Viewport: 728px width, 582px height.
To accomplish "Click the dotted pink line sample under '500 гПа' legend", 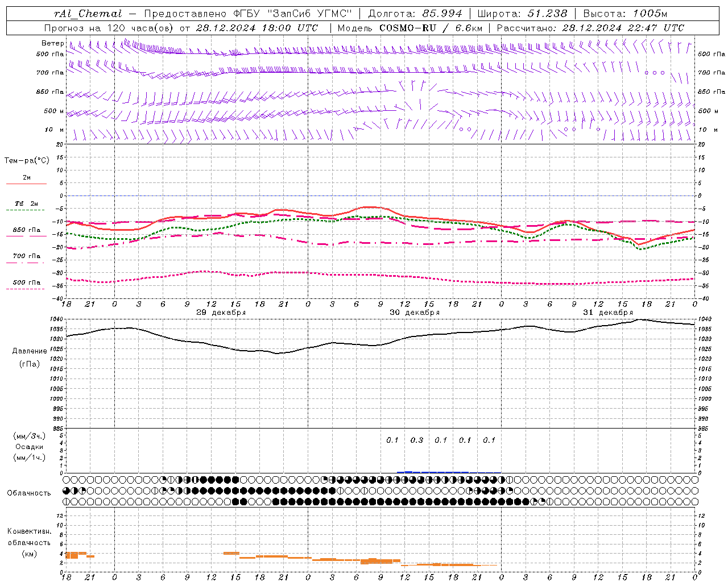I will (x=25, y=289).
